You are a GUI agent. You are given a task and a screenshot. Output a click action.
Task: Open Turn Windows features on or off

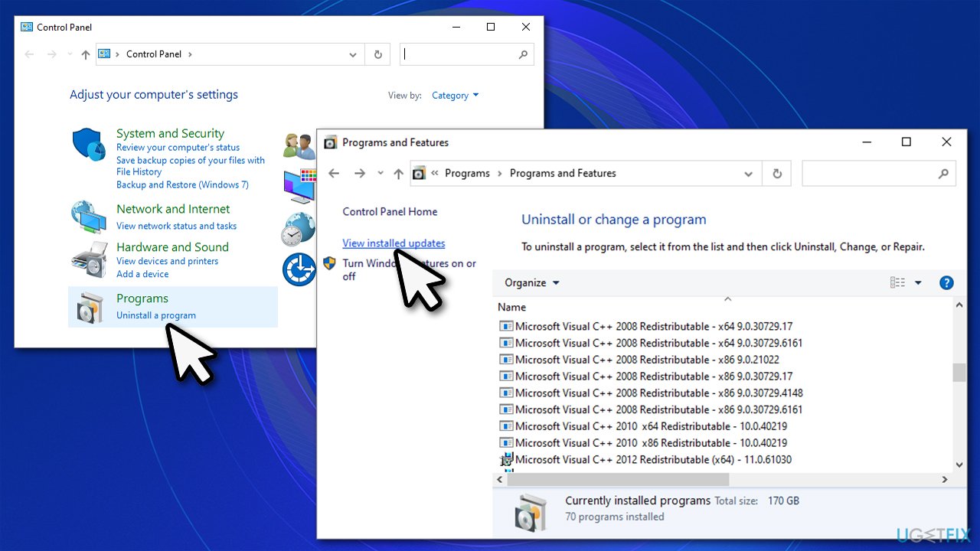[x=409, y=269]
